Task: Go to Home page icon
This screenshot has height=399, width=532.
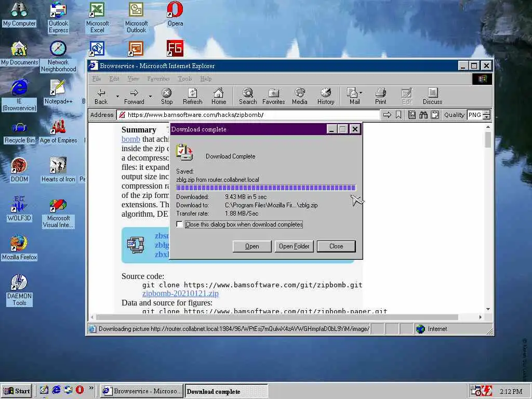Action: [219, 96]
